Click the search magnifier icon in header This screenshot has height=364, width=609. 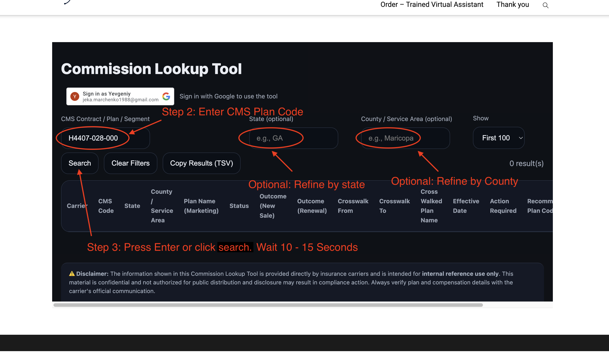(545, 5)
